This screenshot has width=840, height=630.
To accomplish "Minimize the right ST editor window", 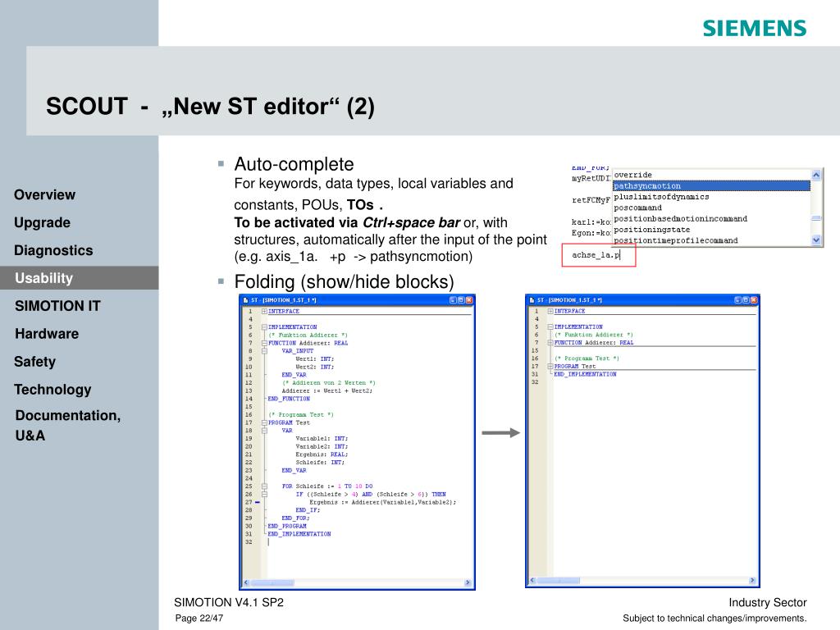I will coord(737,300).
